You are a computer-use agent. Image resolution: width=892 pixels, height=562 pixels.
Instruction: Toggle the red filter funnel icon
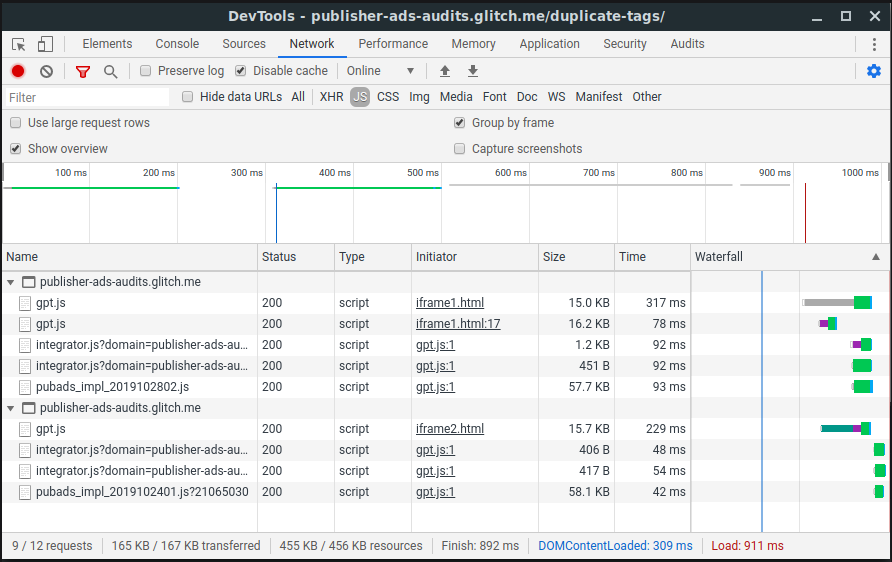pos(83,71)
